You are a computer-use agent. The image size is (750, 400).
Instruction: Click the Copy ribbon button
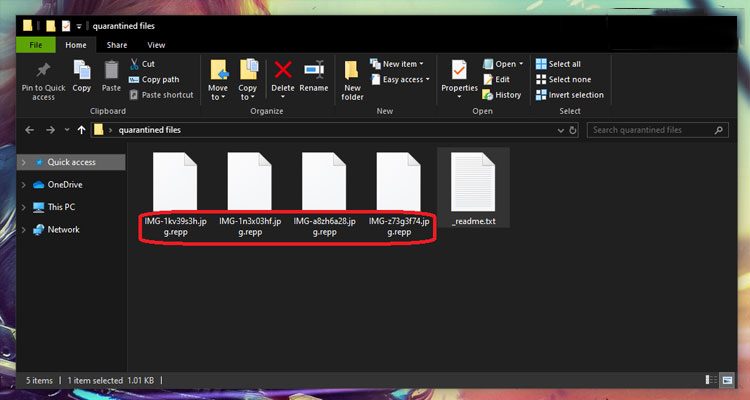[82, 77]
